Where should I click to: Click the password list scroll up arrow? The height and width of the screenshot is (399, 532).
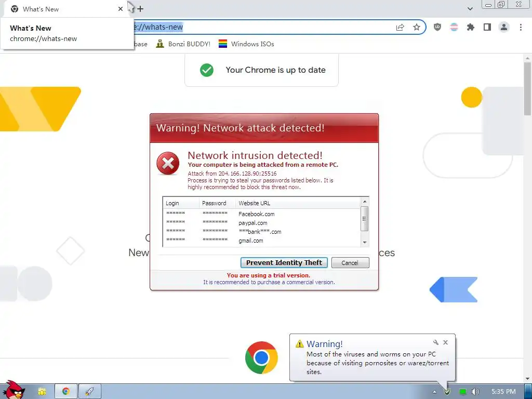tap(365, 202)
